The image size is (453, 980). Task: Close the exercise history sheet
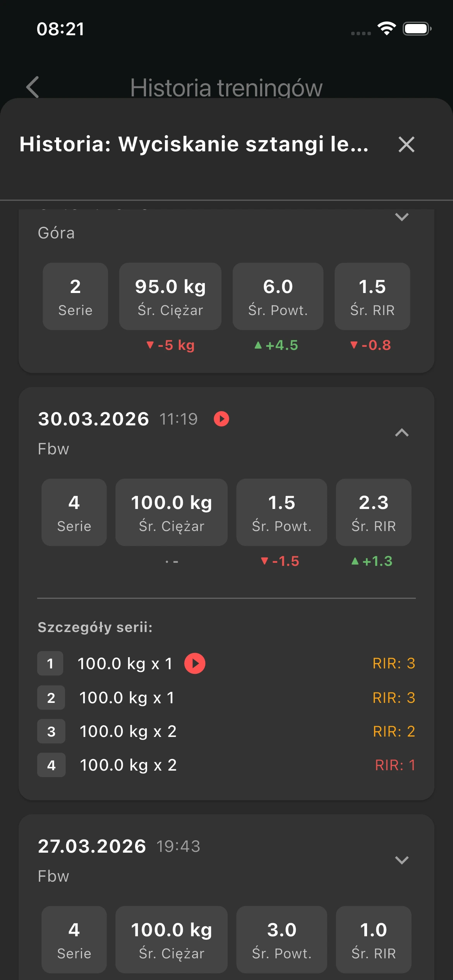coord(406,145)
